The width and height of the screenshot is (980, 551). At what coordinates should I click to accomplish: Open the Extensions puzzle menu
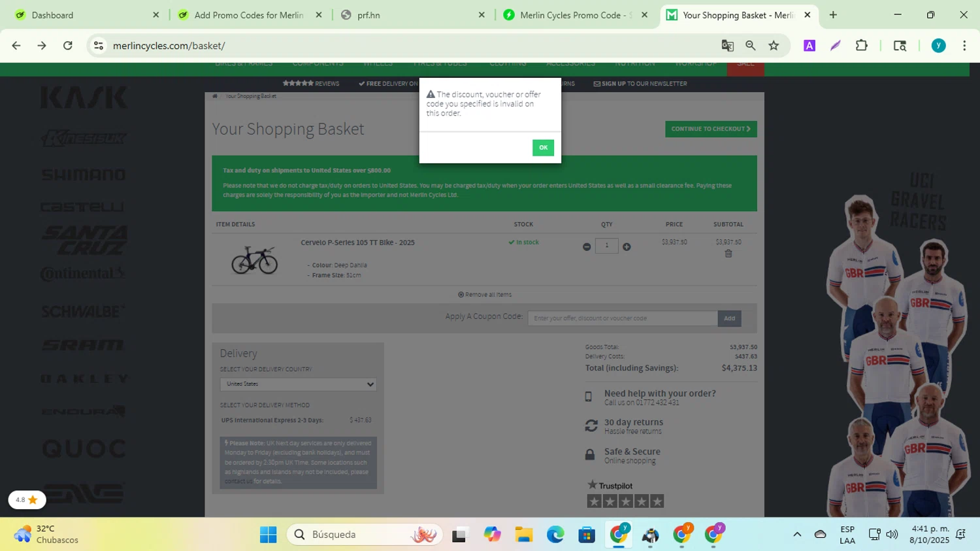click(862, 46)
